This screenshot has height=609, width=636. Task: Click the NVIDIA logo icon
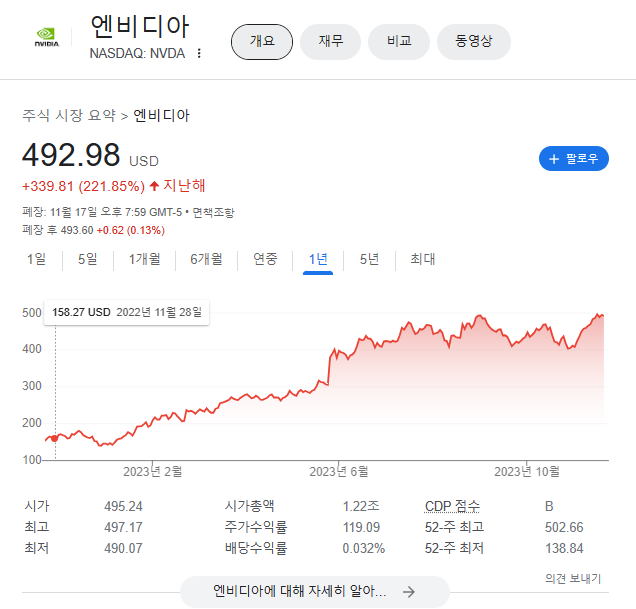pos(47,37)
